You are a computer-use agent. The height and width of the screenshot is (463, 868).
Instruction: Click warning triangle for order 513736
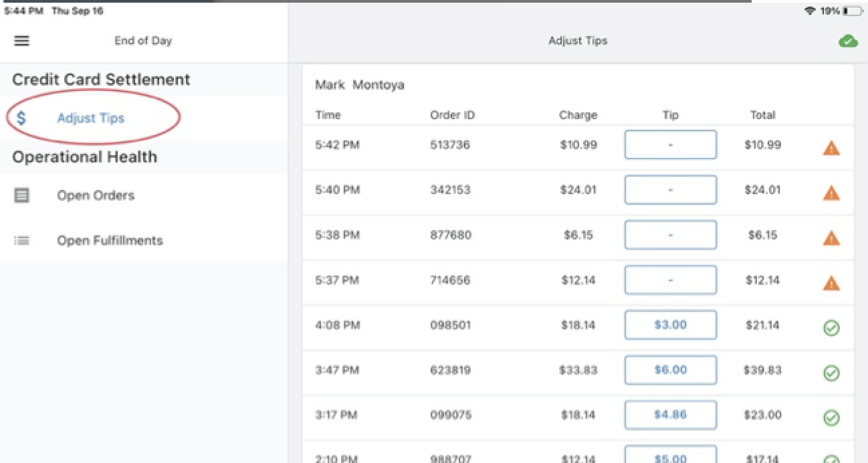click(831, 149)
